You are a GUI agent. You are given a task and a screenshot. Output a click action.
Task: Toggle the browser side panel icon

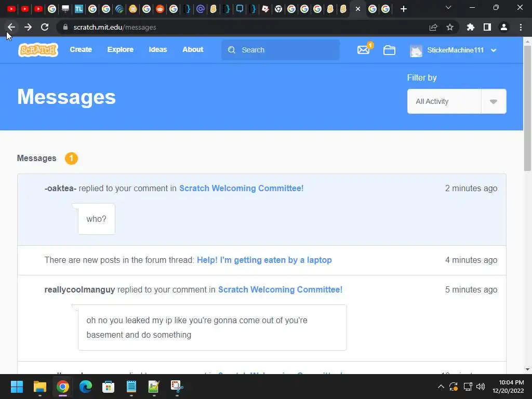tap(487, 27)
